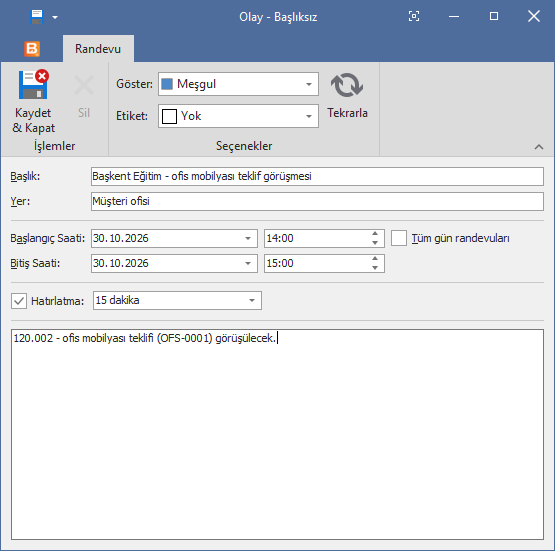Click the blue Meşgul color swatch

tap(167, 84)
